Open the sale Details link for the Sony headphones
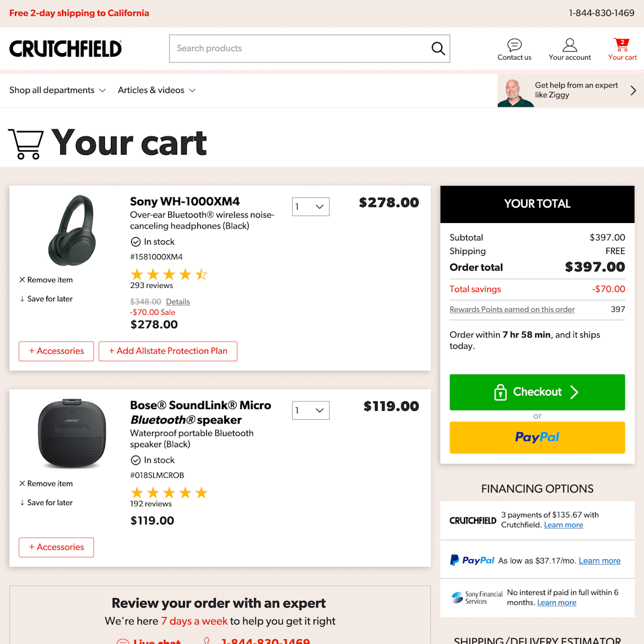Screen dimensions: 644x644 178,302
